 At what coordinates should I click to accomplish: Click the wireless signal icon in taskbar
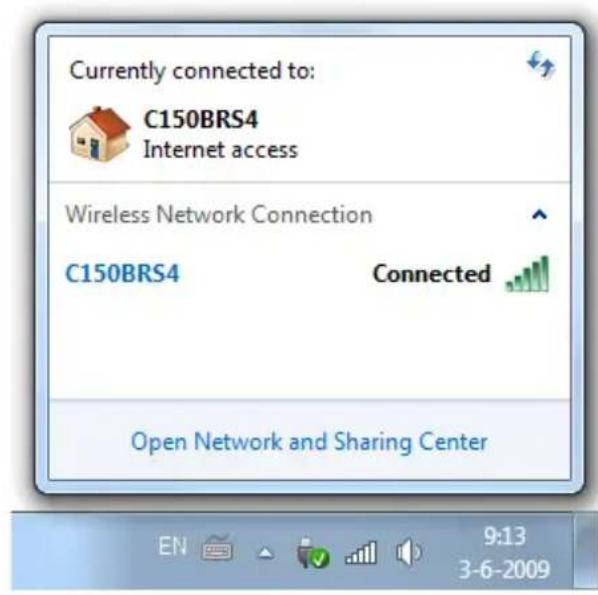coord(361,553)
